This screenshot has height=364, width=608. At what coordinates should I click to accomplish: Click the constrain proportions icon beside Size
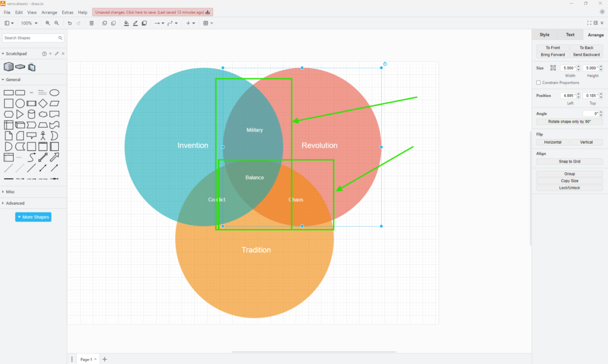553,68
